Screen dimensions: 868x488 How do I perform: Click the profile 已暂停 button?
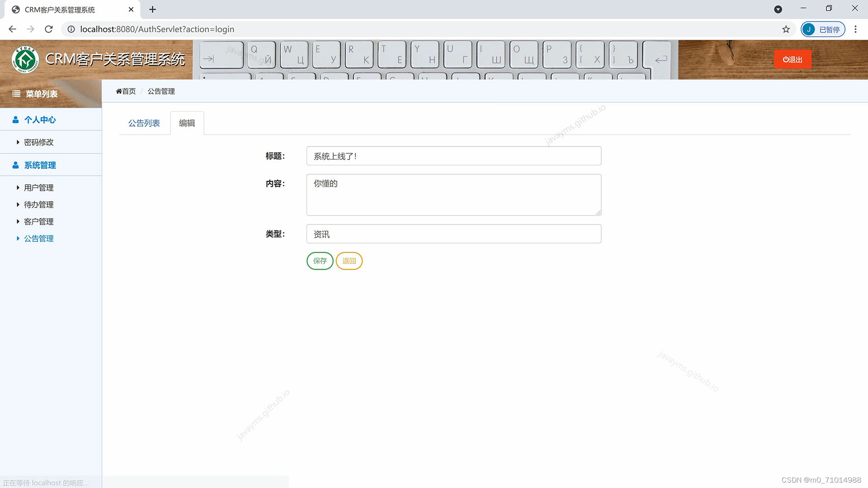tap(823, 29)
